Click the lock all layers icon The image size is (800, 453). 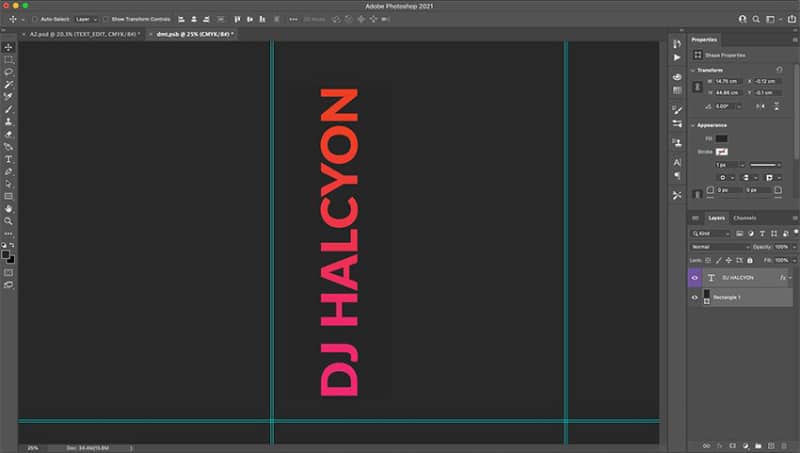click(x=750, y=260)
